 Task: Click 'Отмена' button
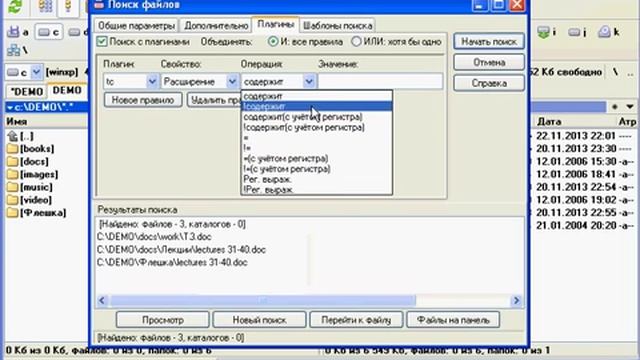pos(489,62)
